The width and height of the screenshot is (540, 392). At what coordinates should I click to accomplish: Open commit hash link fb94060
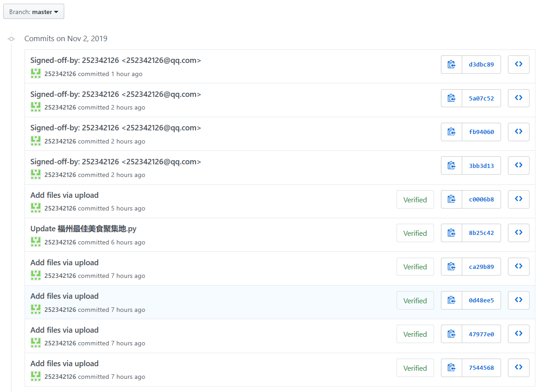(481, 132)
